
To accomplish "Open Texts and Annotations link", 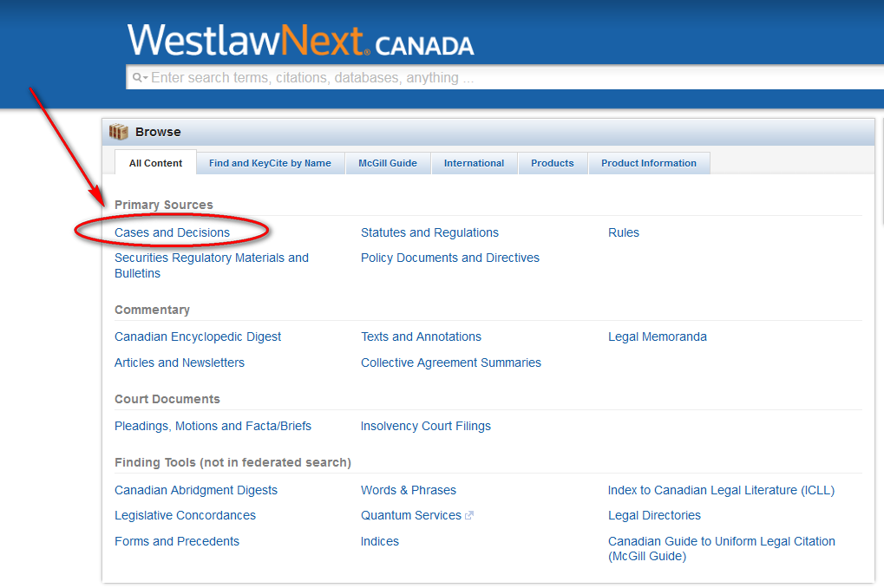I will coord(421,336).
